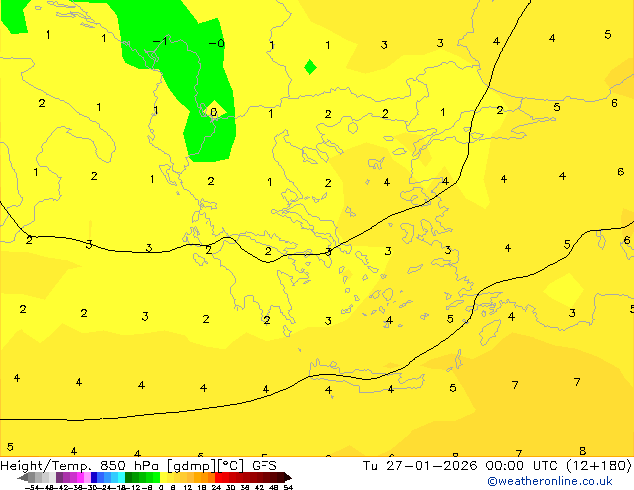
Task: Click the '-0' temperature value in the green area
Action: click(216, 43)
